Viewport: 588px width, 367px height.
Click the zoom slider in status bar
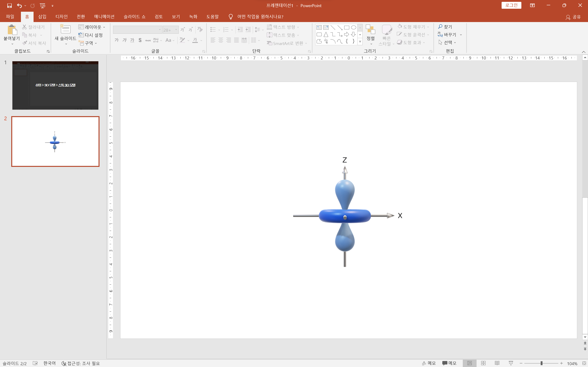pos(541,363)
